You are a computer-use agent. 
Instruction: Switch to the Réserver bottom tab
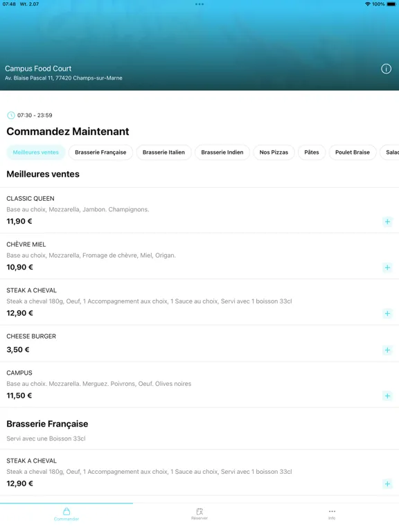click(199, 514)
